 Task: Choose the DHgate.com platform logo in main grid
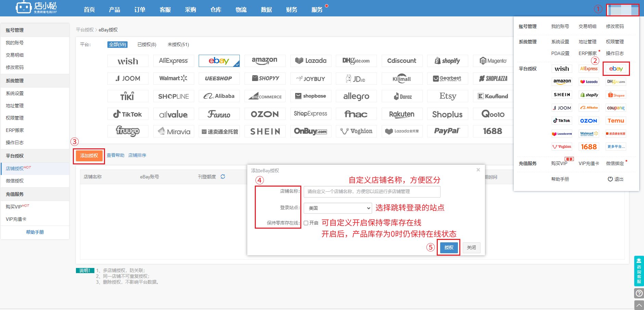pyautogui.click(x=356, y=61)
